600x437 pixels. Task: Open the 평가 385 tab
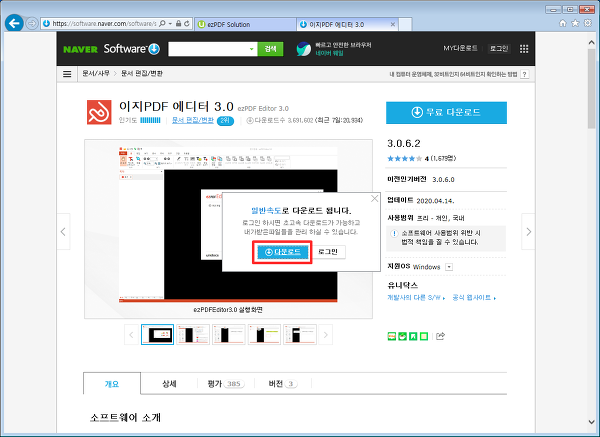point(226,384)
